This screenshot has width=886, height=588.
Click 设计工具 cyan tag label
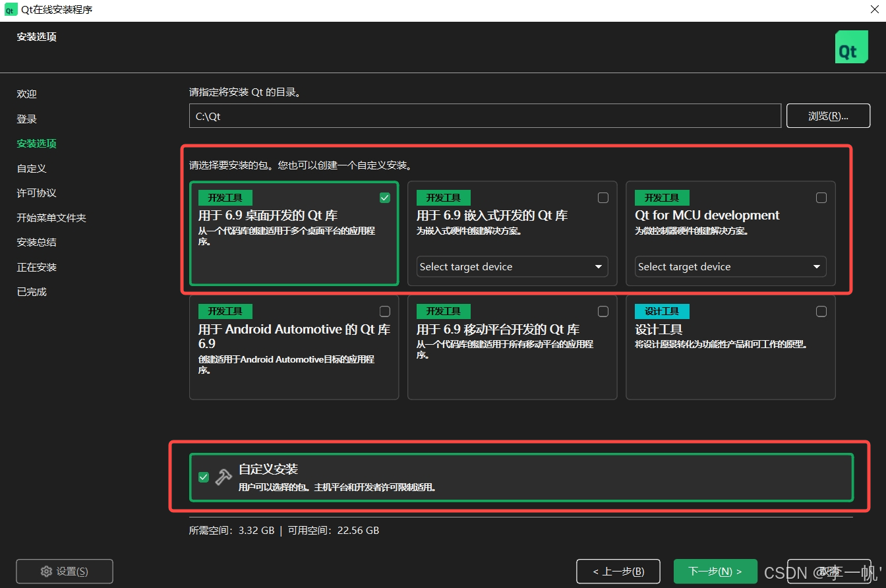tap(662, 311)
